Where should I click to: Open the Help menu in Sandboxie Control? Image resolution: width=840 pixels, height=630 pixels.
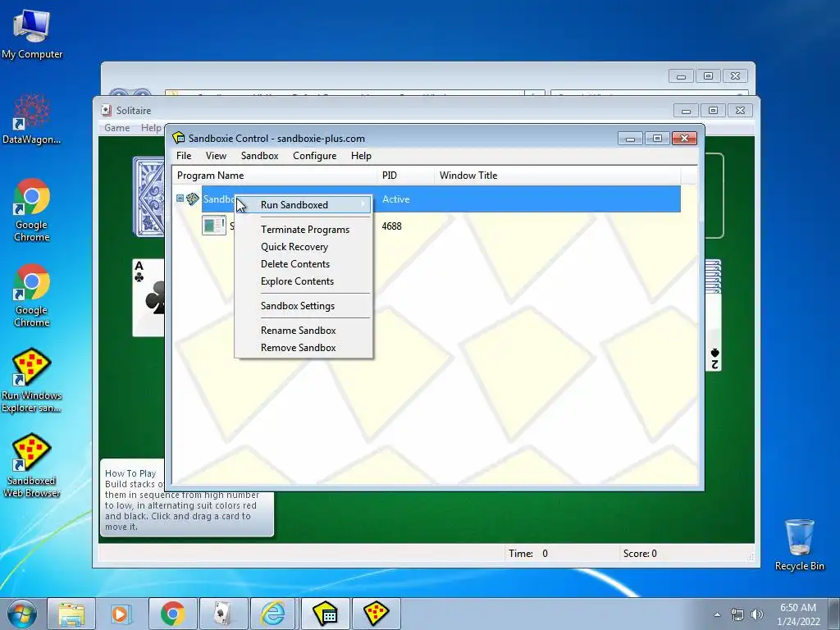coord(361,155)
